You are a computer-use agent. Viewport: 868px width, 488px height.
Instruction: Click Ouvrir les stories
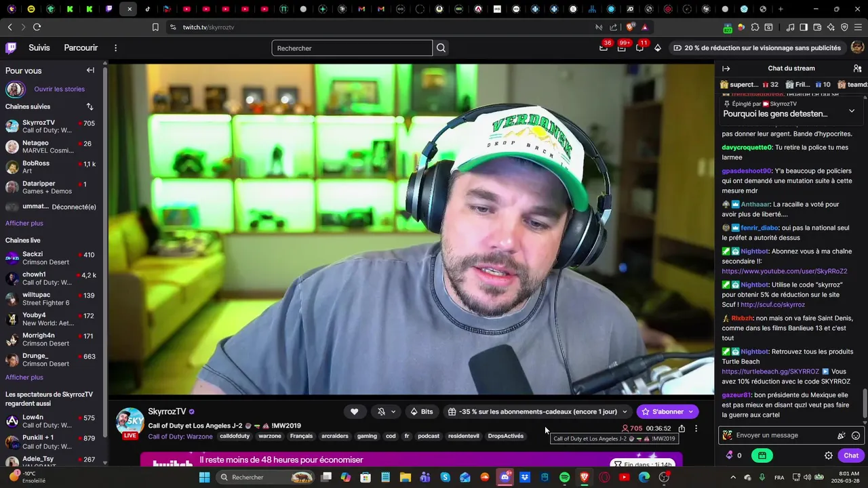click(60, 89)
